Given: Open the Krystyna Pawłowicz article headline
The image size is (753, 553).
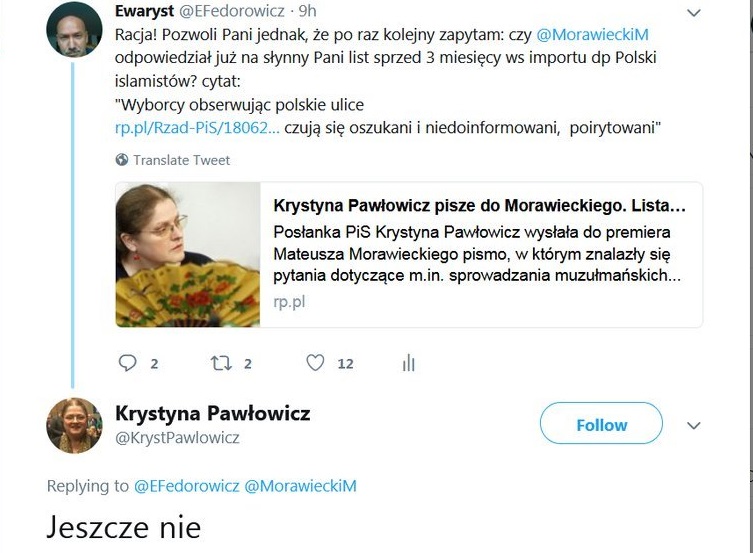Looking at the screenshot, I should 479,208.
